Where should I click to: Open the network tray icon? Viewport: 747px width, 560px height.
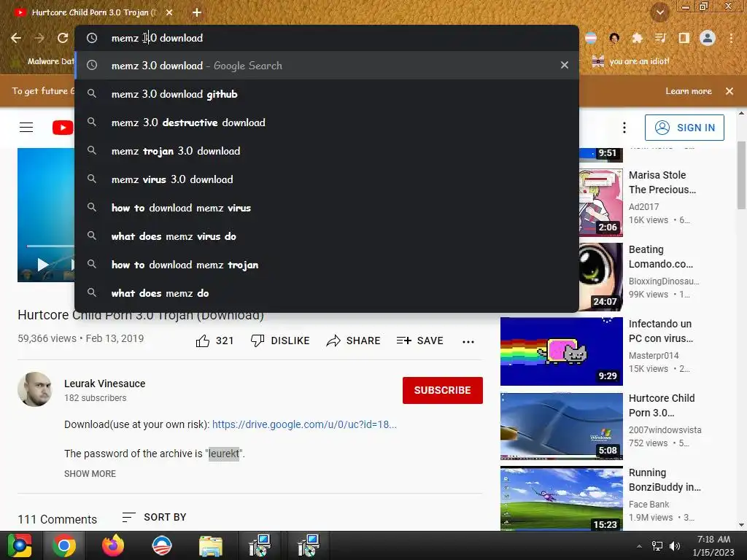pos(657,546)
